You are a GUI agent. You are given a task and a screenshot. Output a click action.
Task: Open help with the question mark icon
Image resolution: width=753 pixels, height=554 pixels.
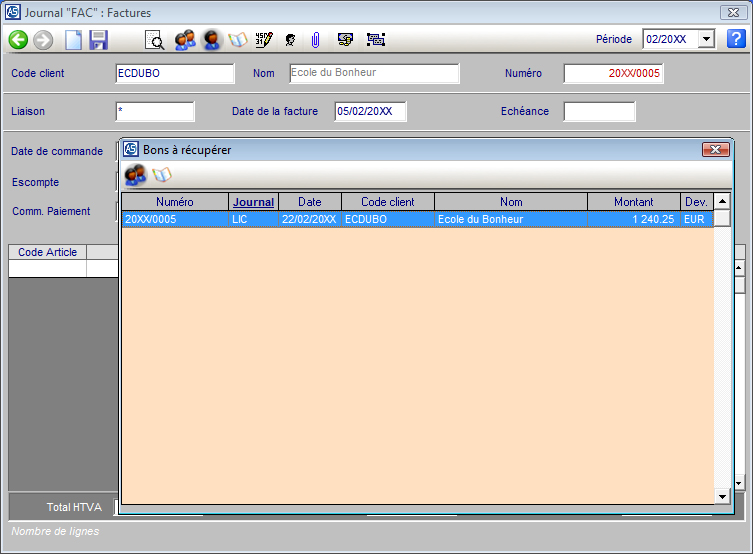tap(736, 39)
